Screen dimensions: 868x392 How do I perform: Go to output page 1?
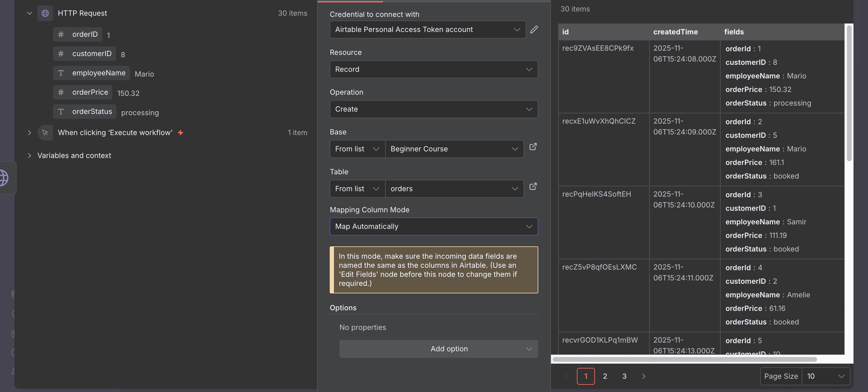[586, 376]
